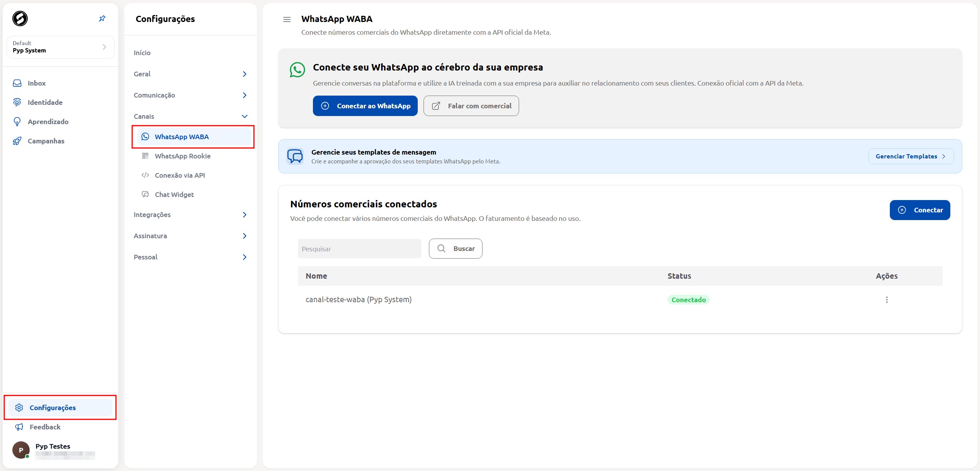Click the Nome column header
The height and width of the screenshot is (471, 980).
point(316,276)
